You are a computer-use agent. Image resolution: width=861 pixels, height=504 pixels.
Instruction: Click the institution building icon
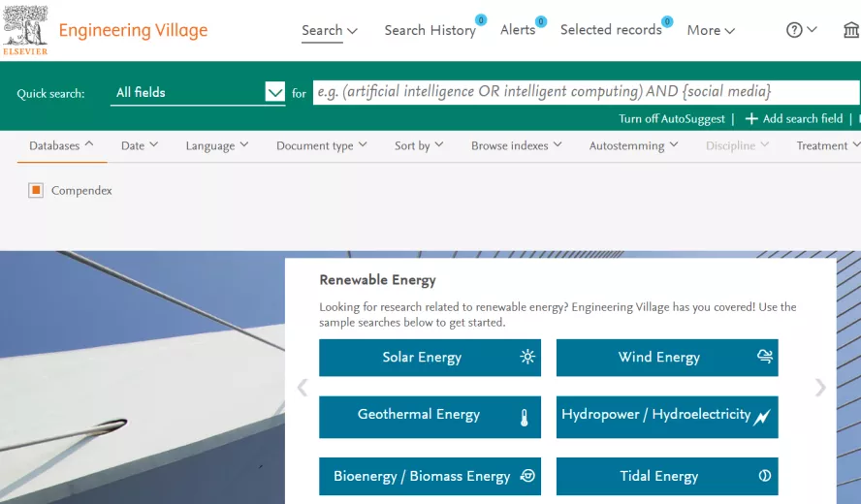(851, 30)
